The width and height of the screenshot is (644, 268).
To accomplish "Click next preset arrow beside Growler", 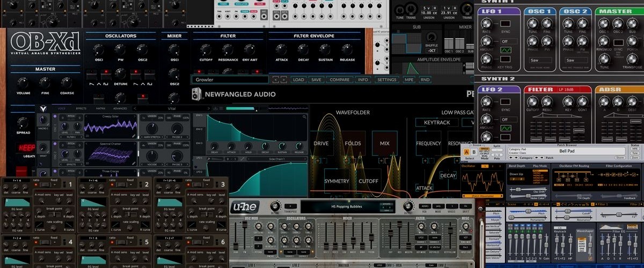I will coord(283,80).
